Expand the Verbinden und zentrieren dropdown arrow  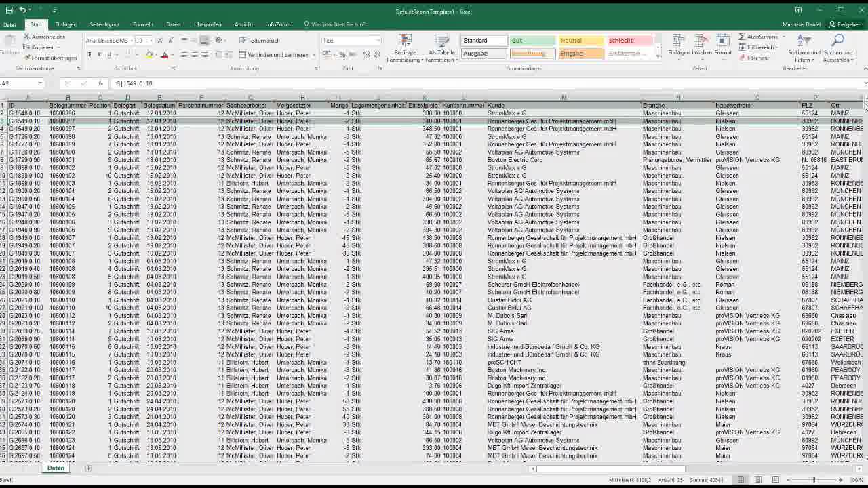click(314, 54)
